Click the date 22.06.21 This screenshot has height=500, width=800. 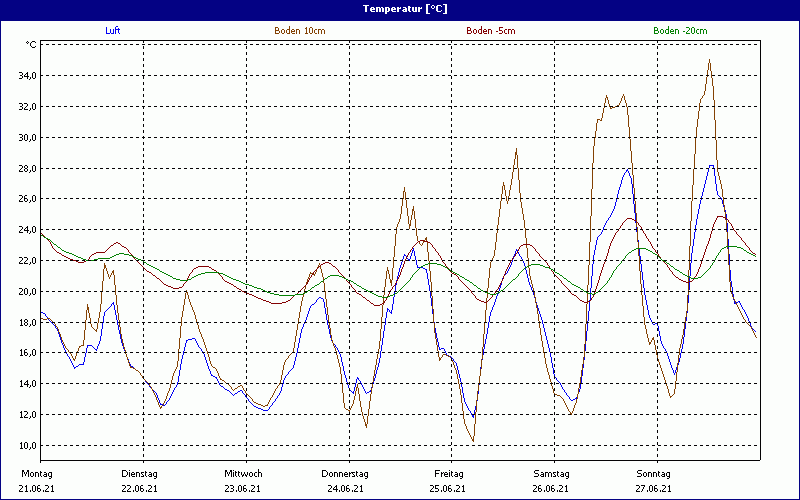click(x=139, y=489)
